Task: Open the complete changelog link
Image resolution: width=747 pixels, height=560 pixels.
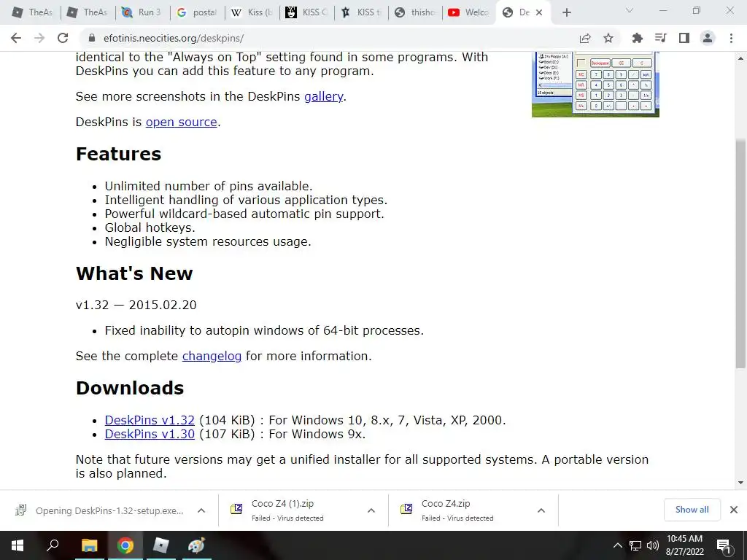Action: (x=212, y=356)
